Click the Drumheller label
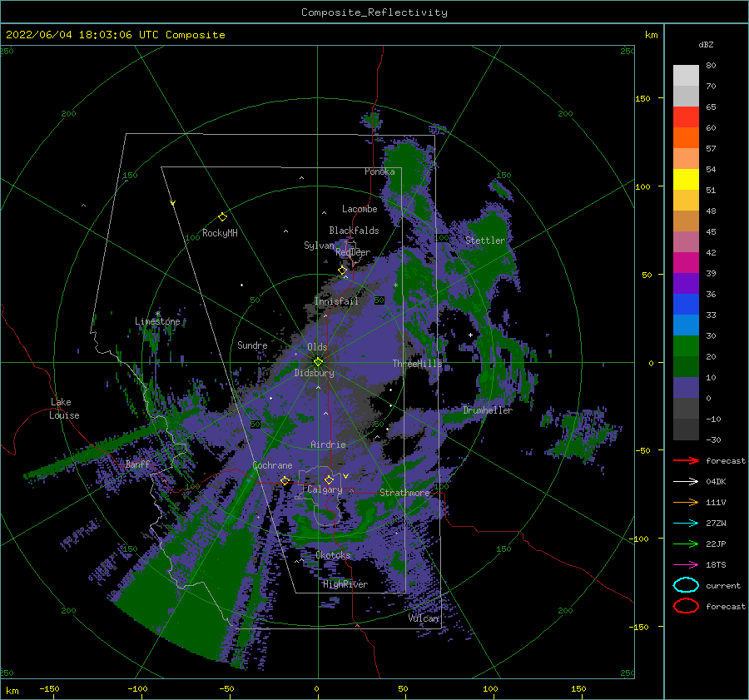Viewport: 749px width, 700px height. [x=488, y=410]
